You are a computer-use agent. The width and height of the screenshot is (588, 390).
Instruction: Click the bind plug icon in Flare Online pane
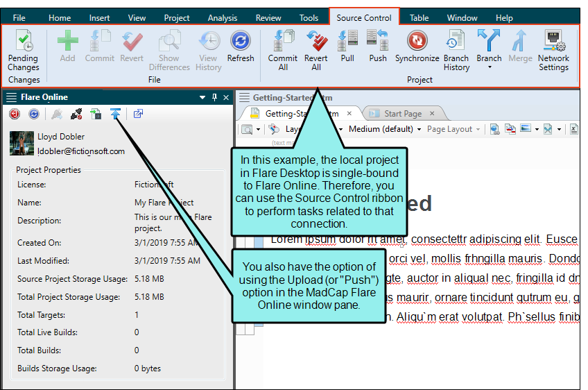(57, 113)
